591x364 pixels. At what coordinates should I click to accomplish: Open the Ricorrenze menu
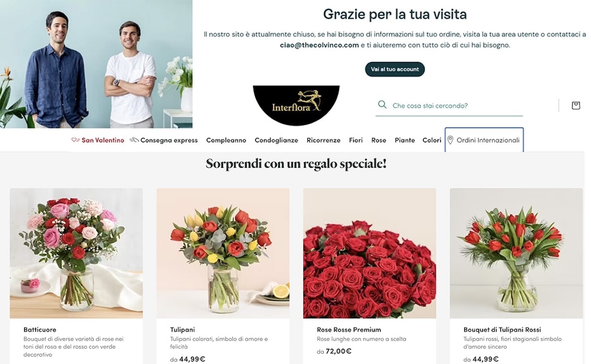pyautogui.click(x=324, y=140)
